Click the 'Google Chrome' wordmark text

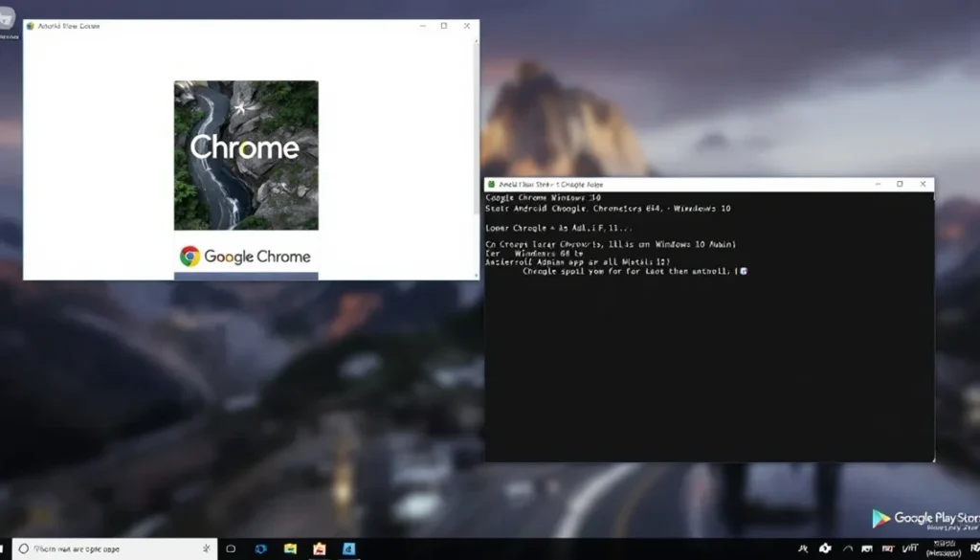coord(257,257)
